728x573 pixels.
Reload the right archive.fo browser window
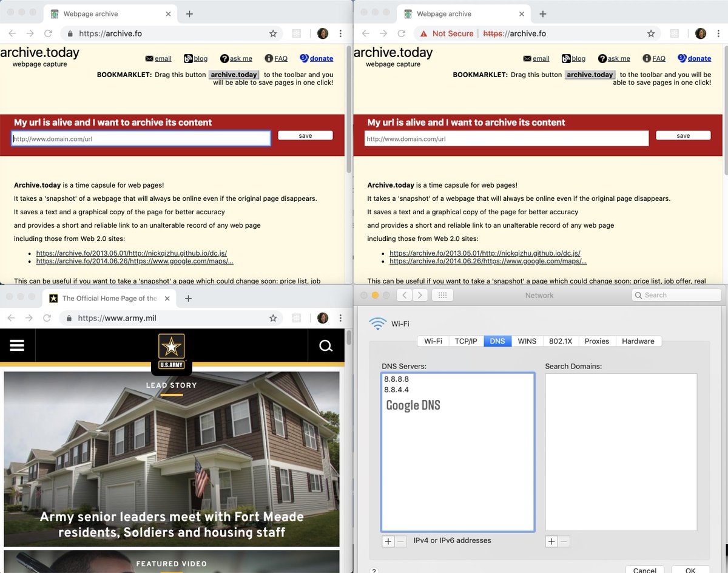point(401,33)
